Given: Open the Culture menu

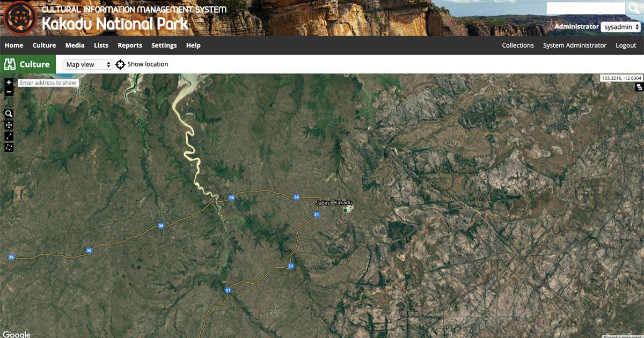Looking at the screenshot, I should [44, 46].
